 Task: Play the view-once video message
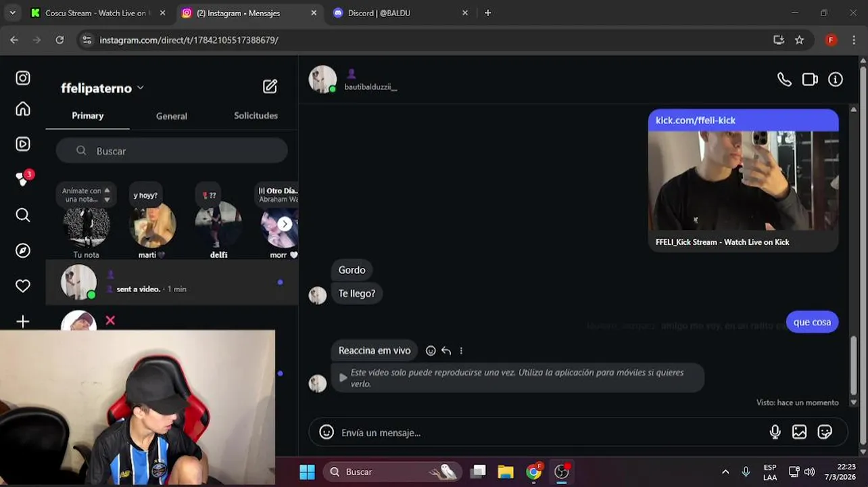coord(517,378)
